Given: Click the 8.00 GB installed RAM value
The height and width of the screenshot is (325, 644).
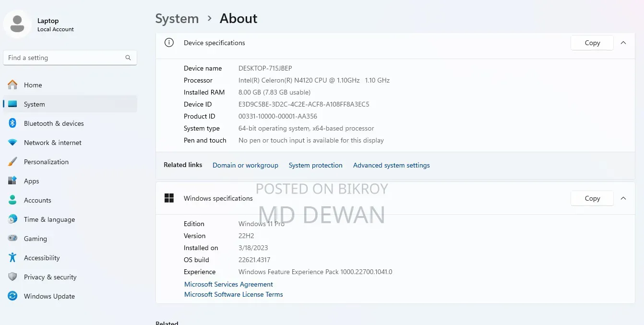Looking at the screenshot, I should (274, 92).
